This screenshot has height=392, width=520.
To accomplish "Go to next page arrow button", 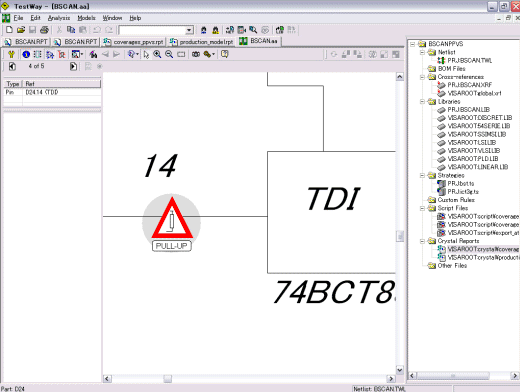I will [x=73, y=66].
